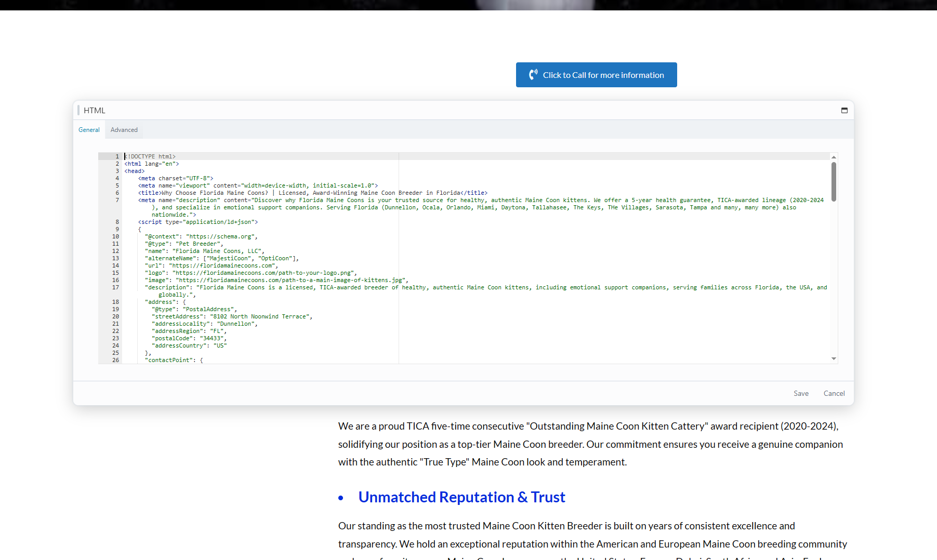937x560 pixels.
Task: Click the 'addressCountry': 'US' line
Action: click(x=189, y=345)
